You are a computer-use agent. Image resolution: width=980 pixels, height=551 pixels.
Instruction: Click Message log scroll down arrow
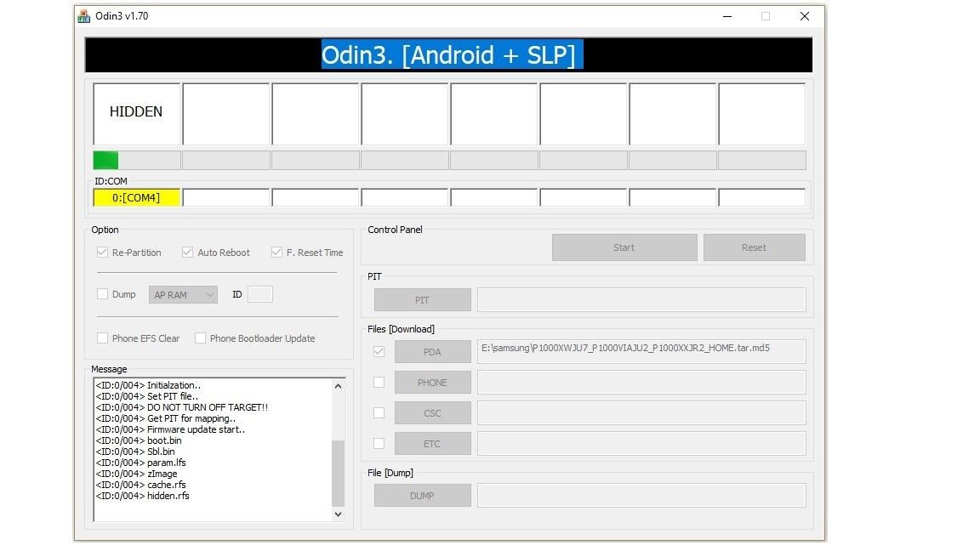338,514
